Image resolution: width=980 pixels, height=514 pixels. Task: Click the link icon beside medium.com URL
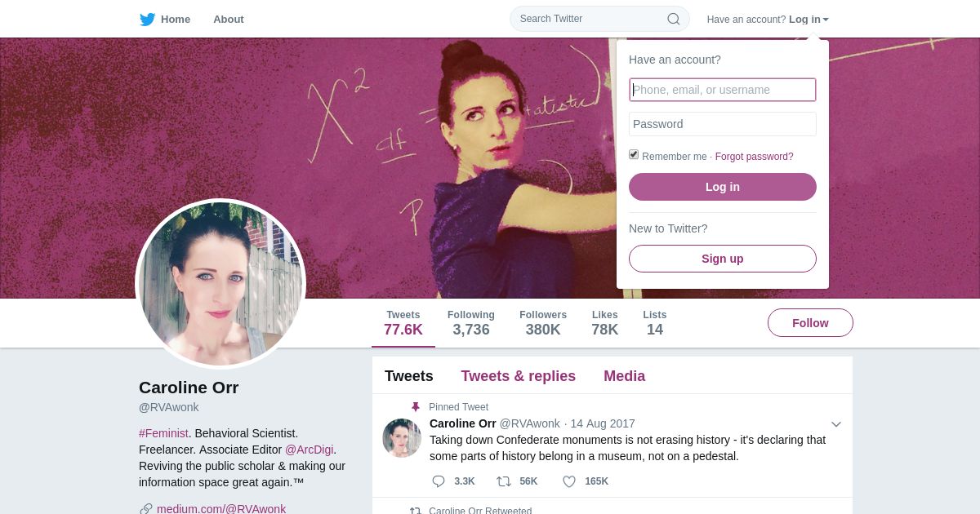pos(146,509)
